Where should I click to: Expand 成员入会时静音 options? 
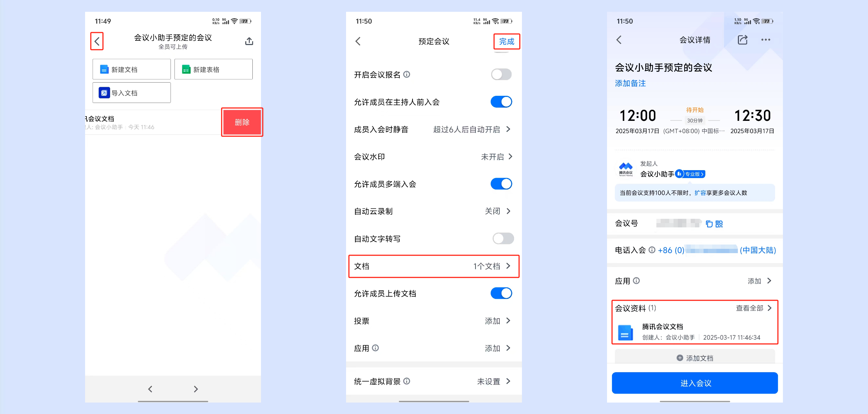click(434, 129)
